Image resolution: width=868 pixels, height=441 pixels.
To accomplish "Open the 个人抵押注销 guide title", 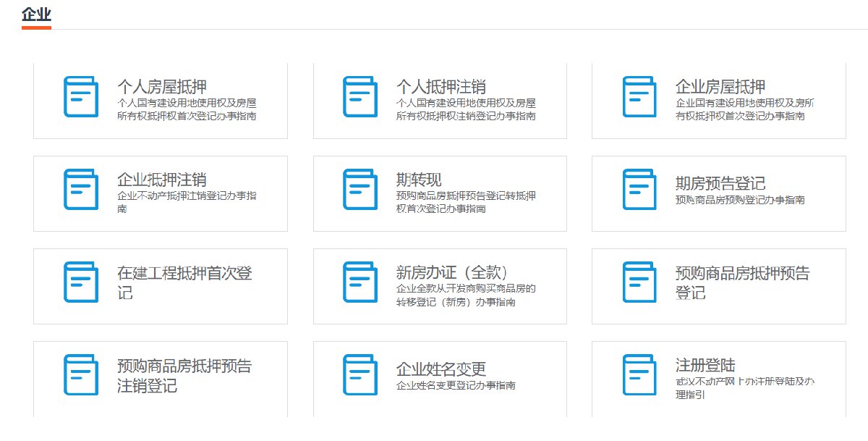I will pyautogui.click(x=441, y=87).
